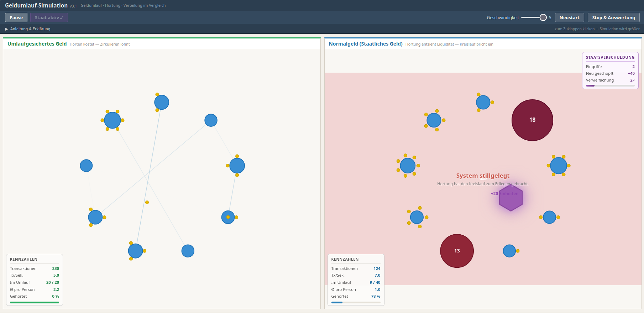This screenshot has width=644, height=313.
Task: Click the purple state hexagon icon
Action: (511, 198)
